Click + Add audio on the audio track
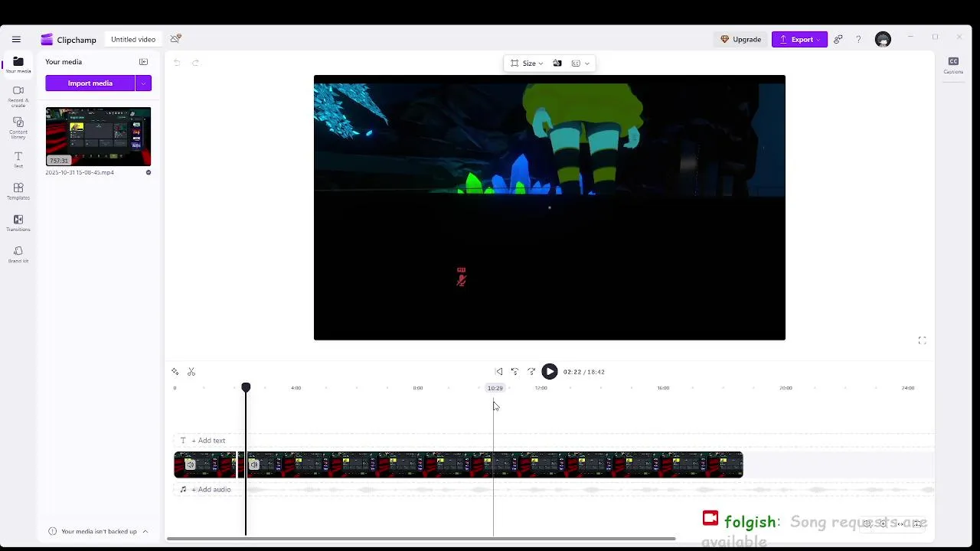 coord(211,490)
